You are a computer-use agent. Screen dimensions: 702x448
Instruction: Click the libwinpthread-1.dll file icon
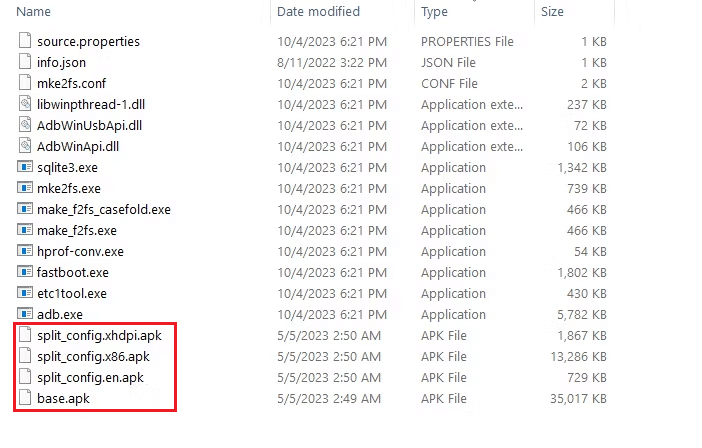coord(25,104)
